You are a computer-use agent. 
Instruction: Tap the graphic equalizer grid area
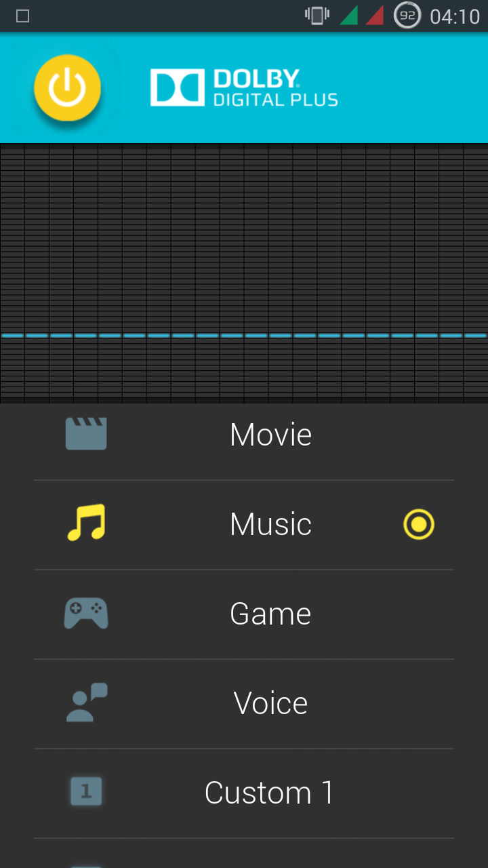coord(244,273)
